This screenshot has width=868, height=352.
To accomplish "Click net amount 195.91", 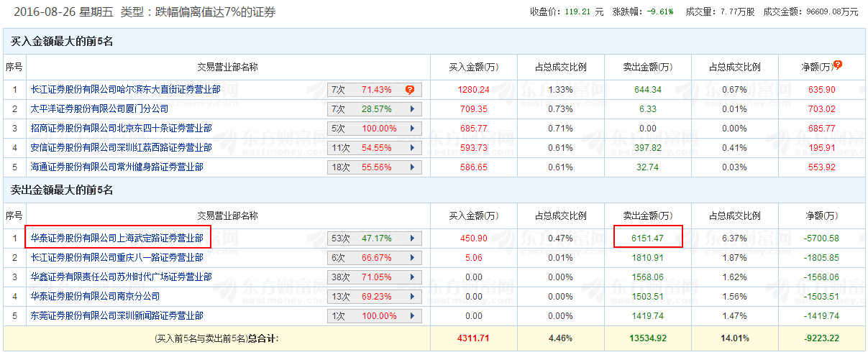I will (821, 148).
